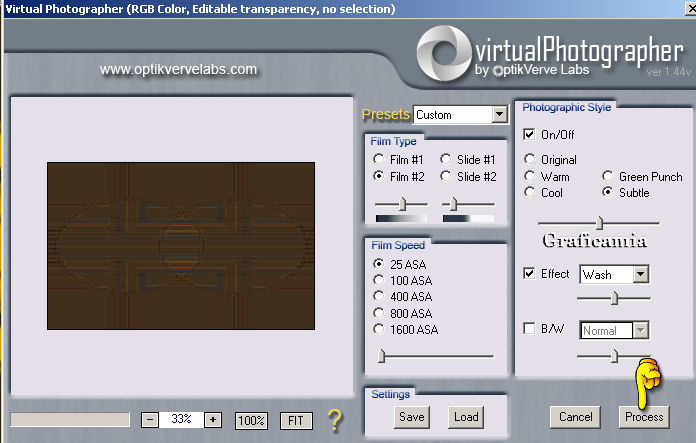Click the brown preview image
696x443 pixels.
(181, 245)
